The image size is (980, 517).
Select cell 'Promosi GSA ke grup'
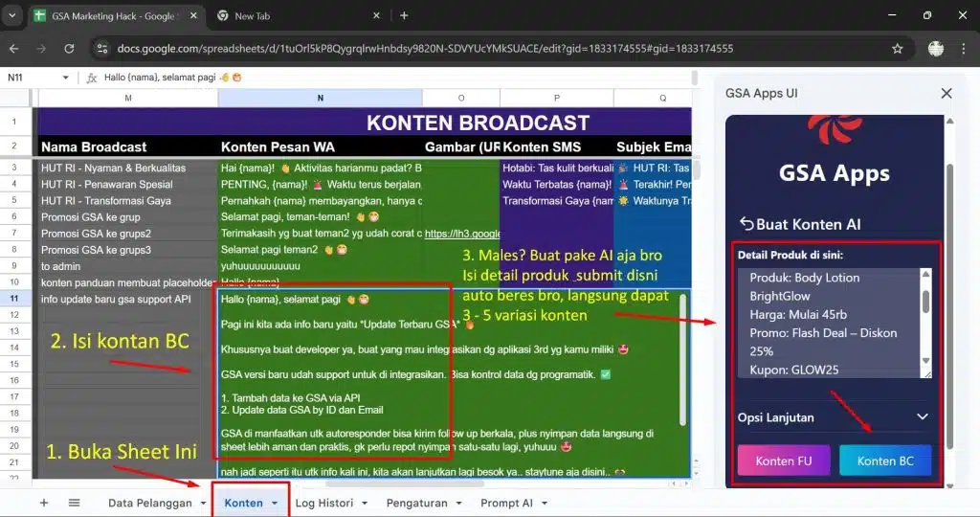[127, 217]
